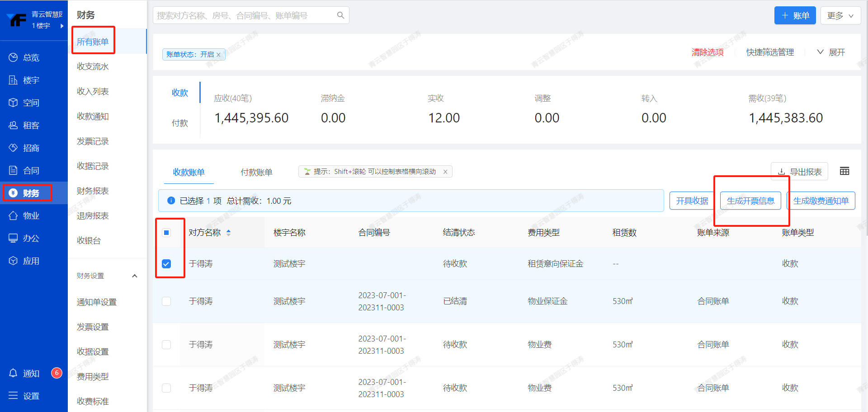Open 招商 from the sidebar

pyautogui.click(x=31, y=148)
